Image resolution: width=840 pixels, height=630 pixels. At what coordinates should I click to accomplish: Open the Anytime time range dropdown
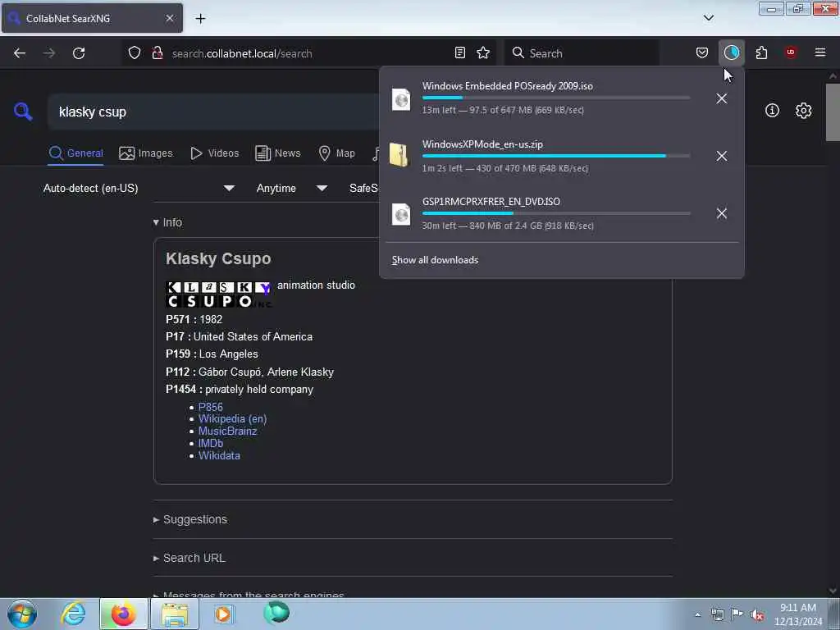point(291,188)
